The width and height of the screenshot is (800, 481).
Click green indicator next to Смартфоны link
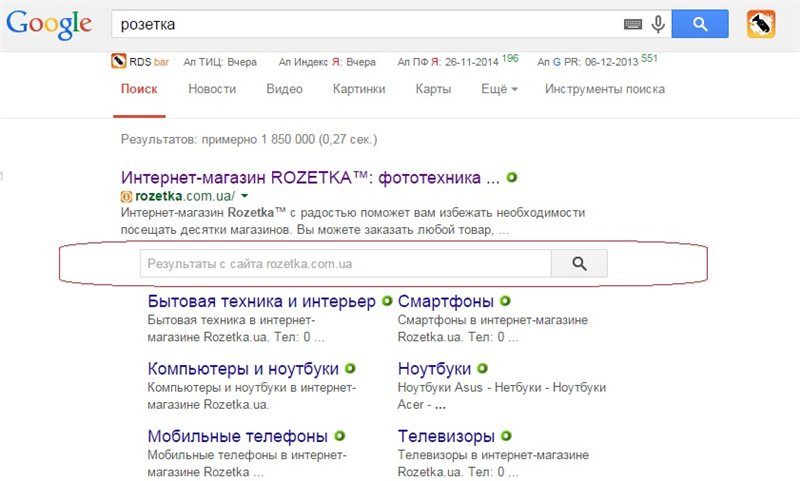[506, 301]
